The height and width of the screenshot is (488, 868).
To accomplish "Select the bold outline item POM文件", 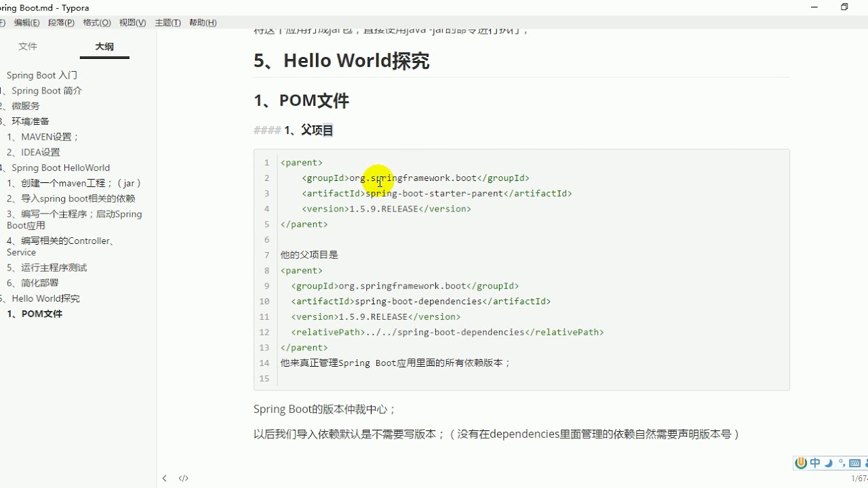I will (x=35, y=314).
